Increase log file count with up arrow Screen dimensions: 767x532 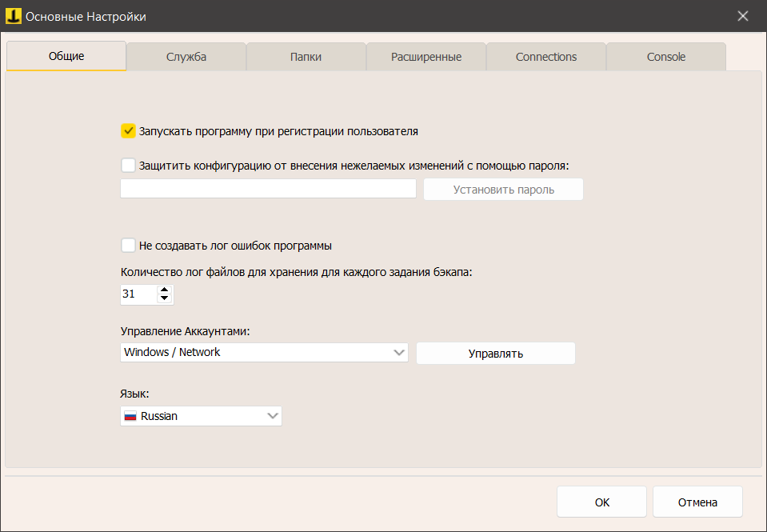point(165,290)
